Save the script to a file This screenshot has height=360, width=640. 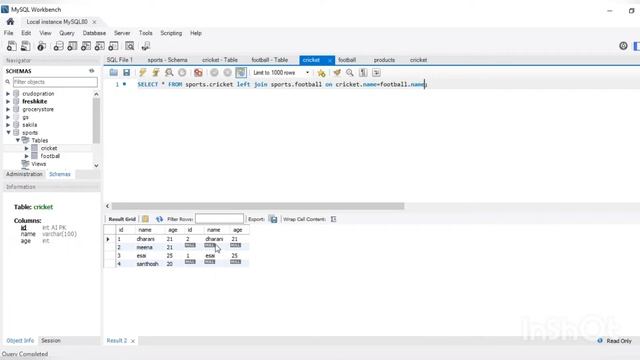tap(127, 73)
